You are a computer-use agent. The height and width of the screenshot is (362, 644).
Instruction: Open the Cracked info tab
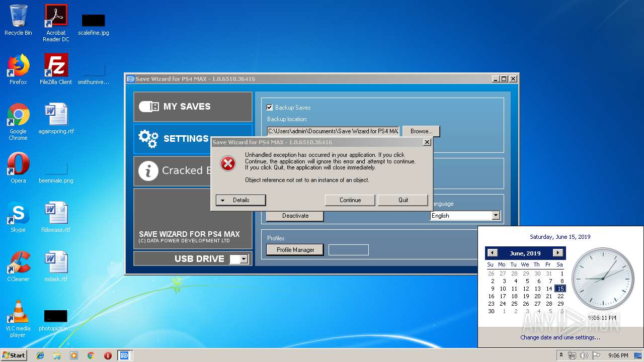click(x=173, y=171)
